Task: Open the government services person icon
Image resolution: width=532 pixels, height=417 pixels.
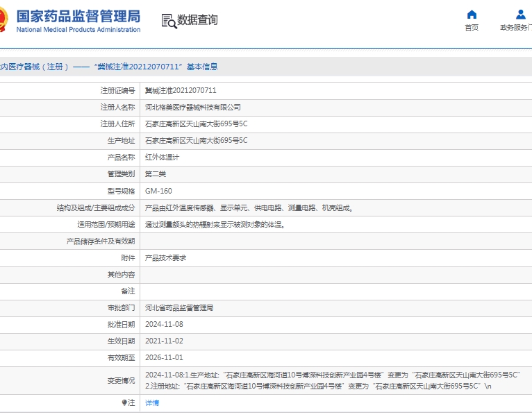Action: point(520,15)
